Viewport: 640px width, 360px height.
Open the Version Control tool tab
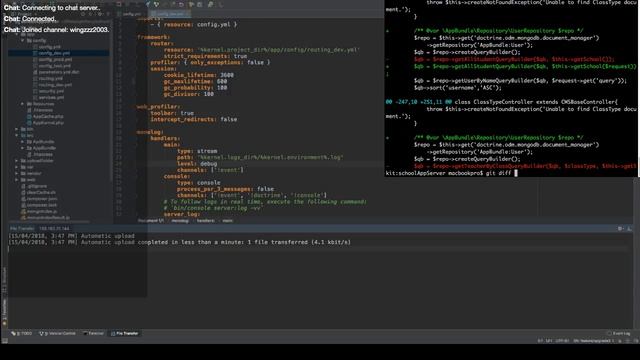pos(58,333)
